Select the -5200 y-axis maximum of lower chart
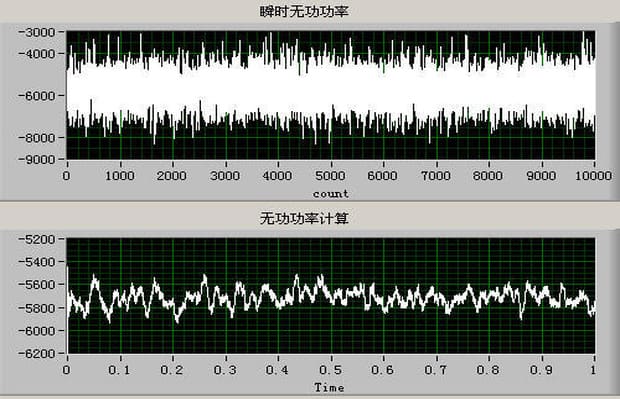 pyautogui.click(x=36, y=239)
